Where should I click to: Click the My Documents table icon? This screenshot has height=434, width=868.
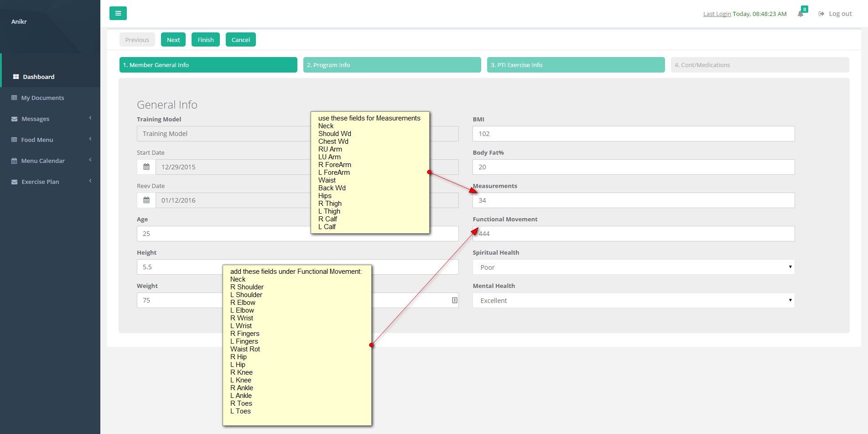point(14,98)
